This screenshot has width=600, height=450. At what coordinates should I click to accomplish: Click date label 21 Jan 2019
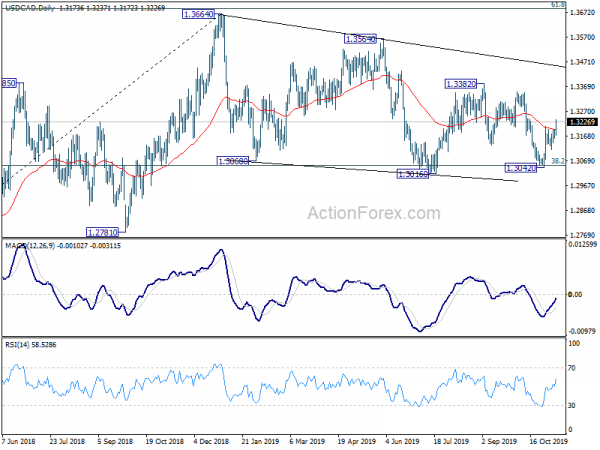(260, 442)
